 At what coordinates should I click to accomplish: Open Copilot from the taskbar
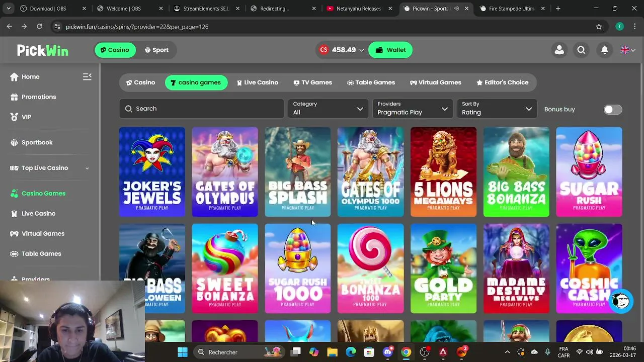314,352
